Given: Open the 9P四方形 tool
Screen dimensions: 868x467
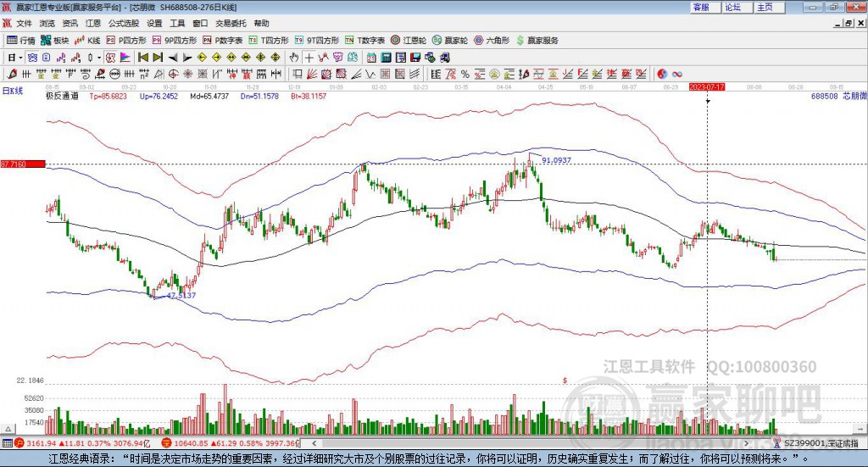Looking at the screenshot, I should [x=175, y=41].
